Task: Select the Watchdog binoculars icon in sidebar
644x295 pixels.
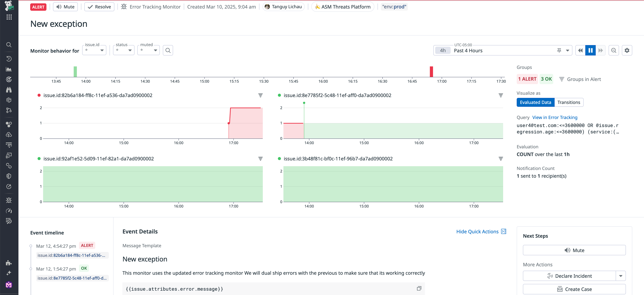Action: (x=9, y=90)
